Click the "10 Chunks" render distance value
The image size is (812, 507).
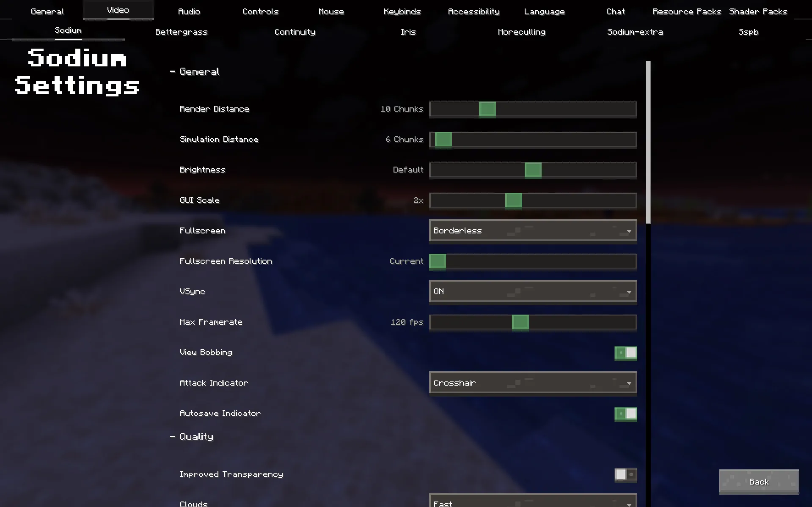click(402, 109)
